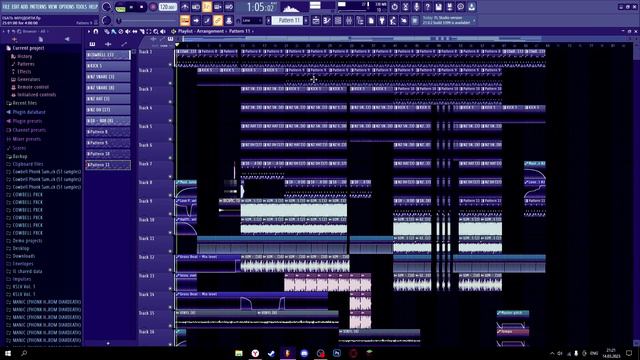Click the render audio export icon
Viewport: 640px width, 360px height.
tap(449, 7)
